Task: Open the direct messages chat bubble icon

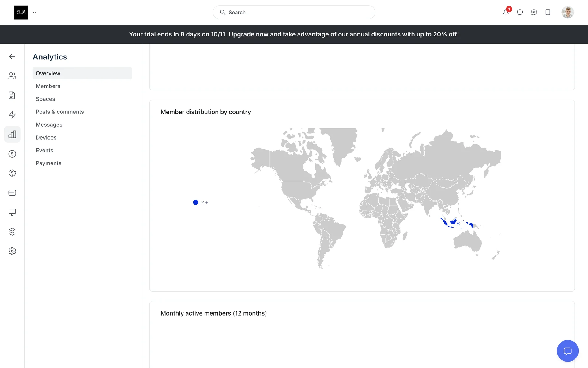Action: 520,12
